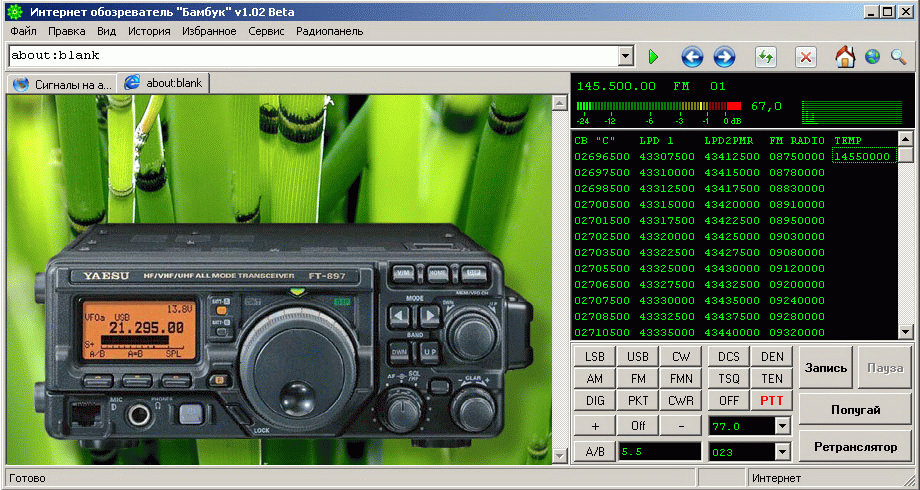Open the Файл menu

tap(23, 32)
